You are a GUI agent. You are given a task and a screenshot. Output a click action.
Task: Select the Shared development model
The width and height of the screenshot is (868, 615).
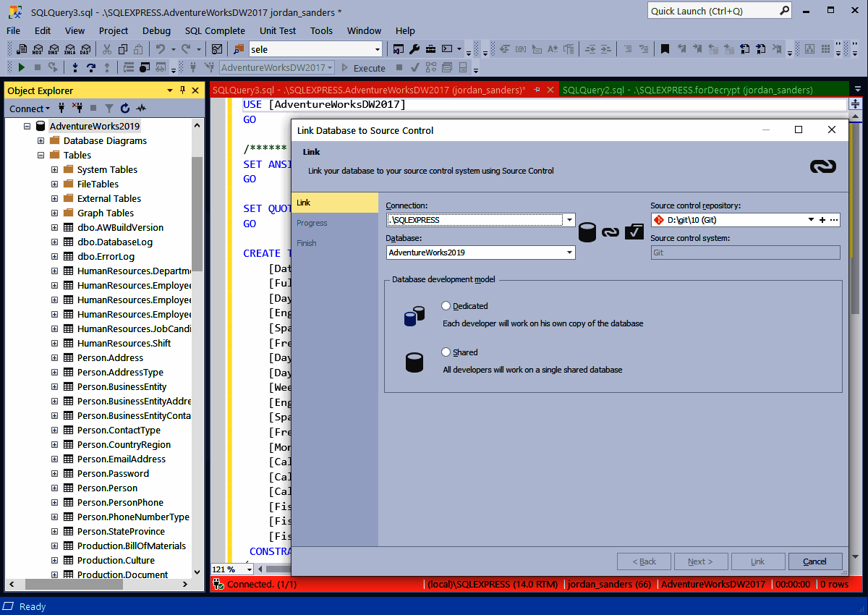(446, 352)
